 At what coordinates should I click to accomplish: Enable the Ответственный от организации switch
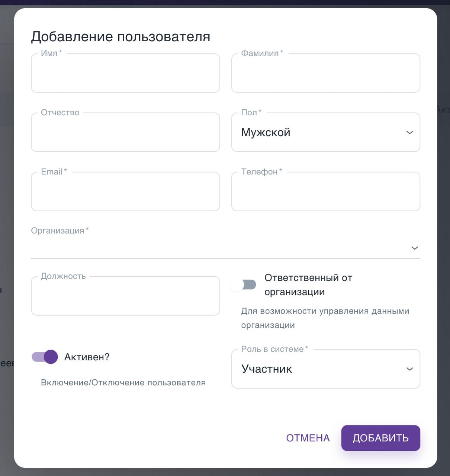(x=243, y=285)
